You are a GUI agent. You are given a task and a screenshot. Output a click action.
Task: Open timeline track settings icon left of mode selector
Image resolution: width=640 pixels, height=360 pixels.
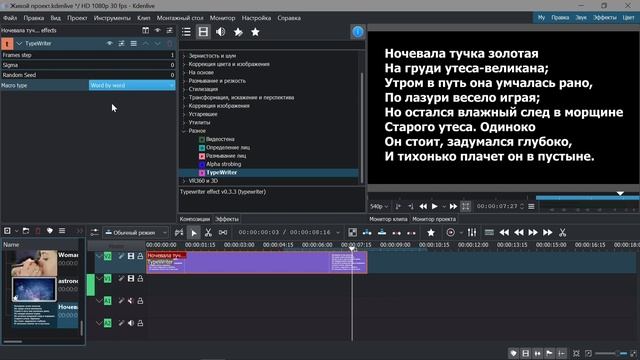pyautogui.click(x=94, y=233)
